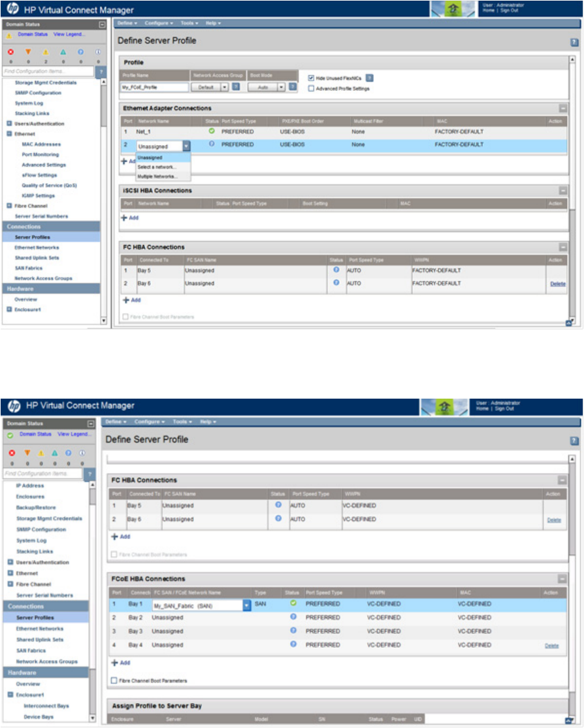Click the green OK status icon on the Net_1 row
Image resolution: width=584 pixels, height=728 pixels.
(x=212, y=131)
